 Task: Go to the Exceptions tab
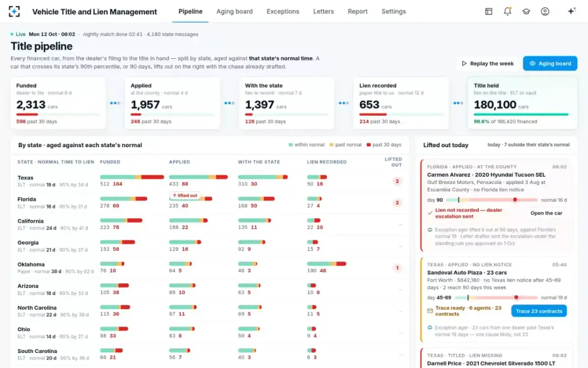[x=283, y=11]
